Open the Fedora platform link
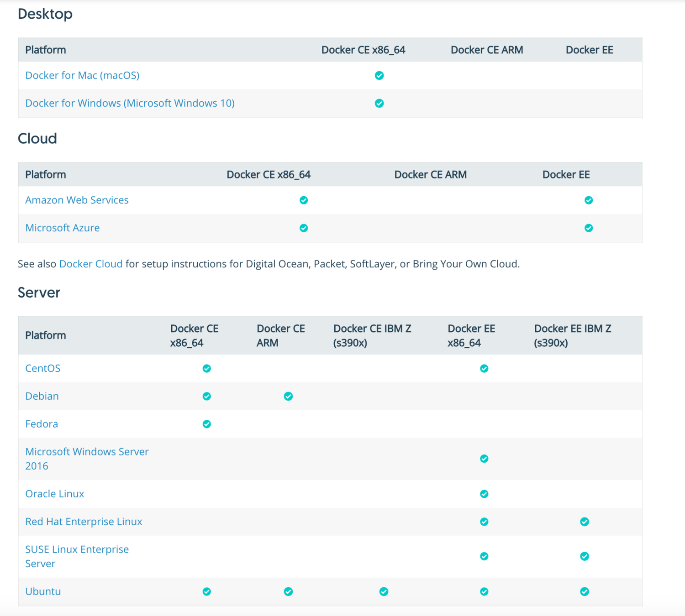Screen dimensions: 685x616 coord(41,424)
